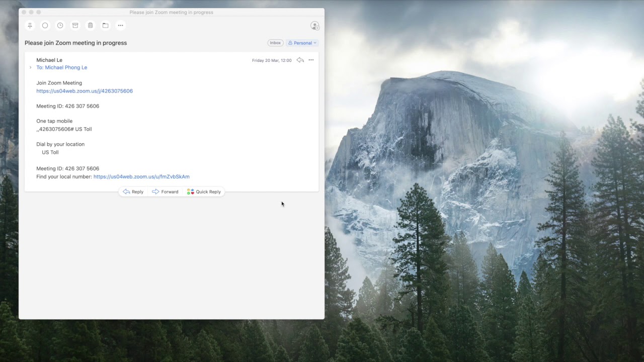
Task: Click the One tap mobile text
Action: pyautogui.click(x=54, y=121)
